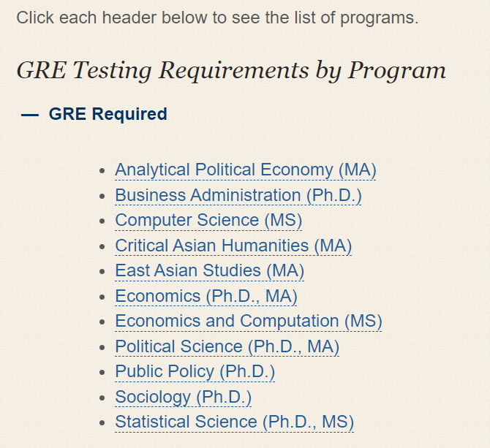Click bullet beside Sociology (Ph.D.)
Viewport: 490px width, 448px height.
[x=102, y=398]
